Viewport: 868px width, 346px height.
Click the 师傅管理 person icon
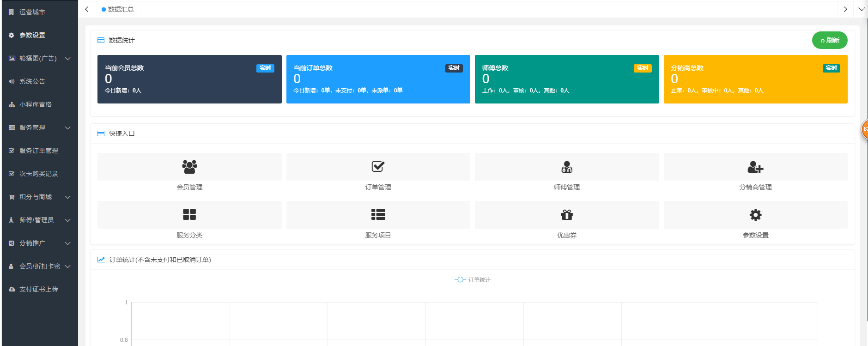click(567, 167)
